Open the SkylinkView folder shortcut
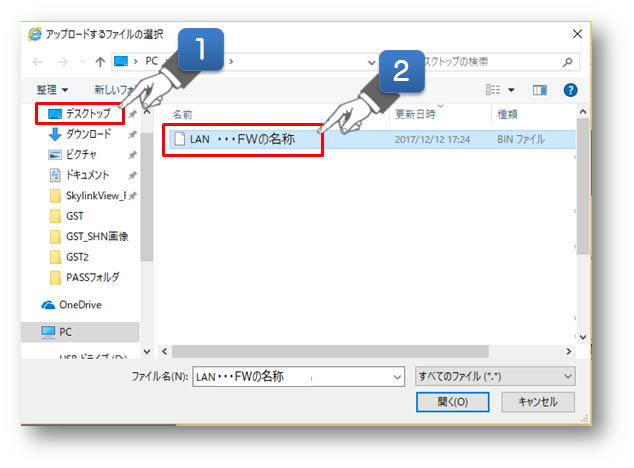The height and width of the screenshot is (468, 634). tap(96, 196)
